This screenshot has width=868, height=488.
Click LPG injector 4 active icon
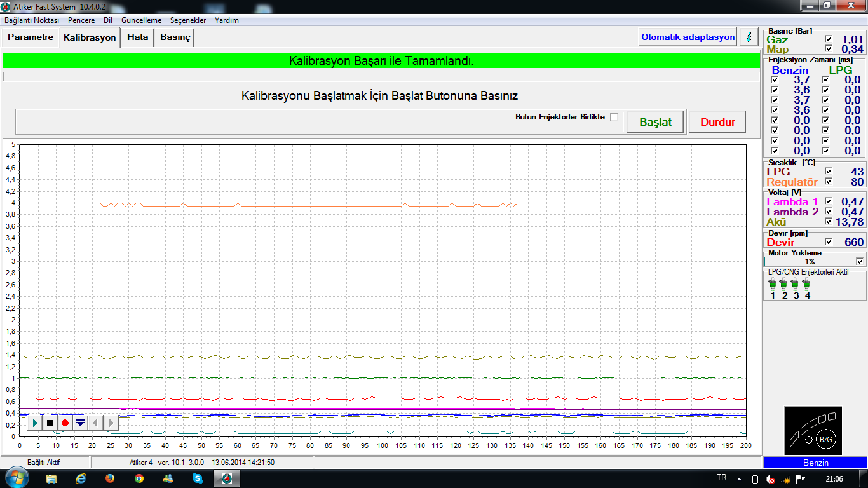click(x=807, y=284)
